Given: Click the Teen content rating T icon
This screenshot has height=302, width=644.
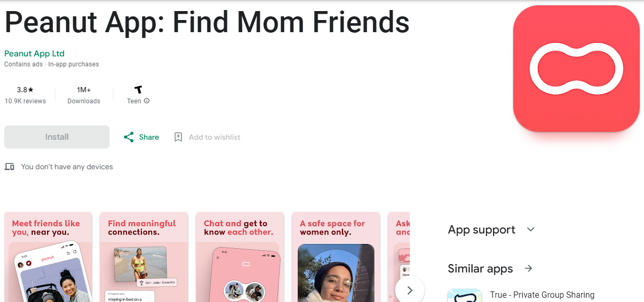Looking at the screenshot, I should (138, 90).
